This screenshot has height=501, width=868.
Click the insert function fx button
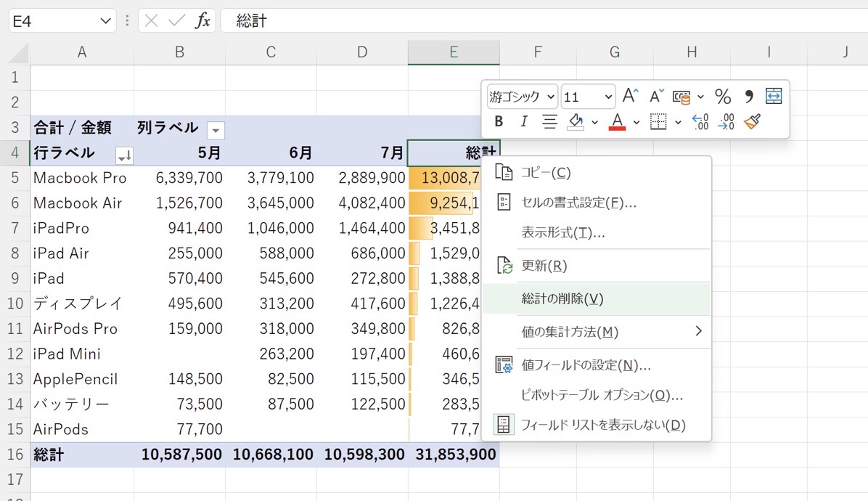(x=202, y=21)
